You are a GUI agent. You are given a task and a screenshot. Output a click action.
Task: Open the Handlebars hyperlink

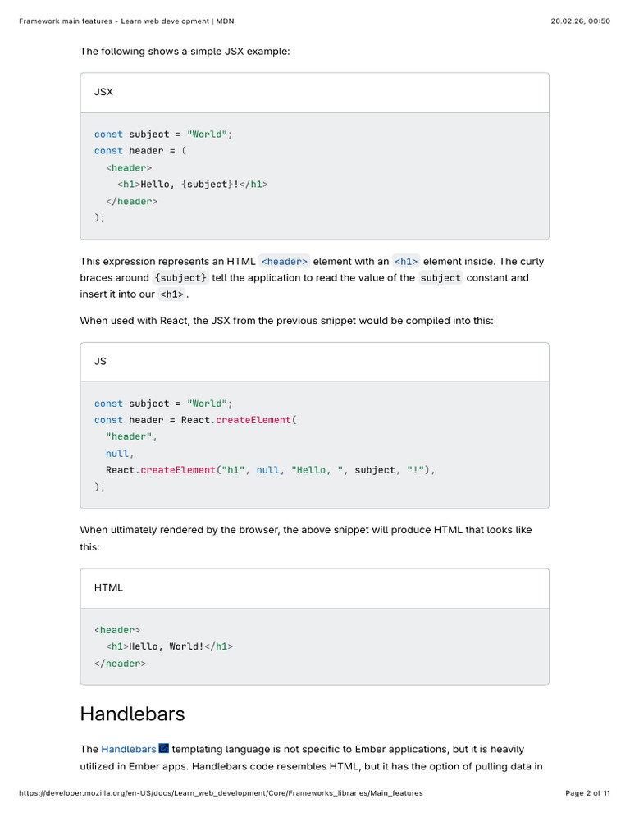pyautogui.click(x=128, y=749)
